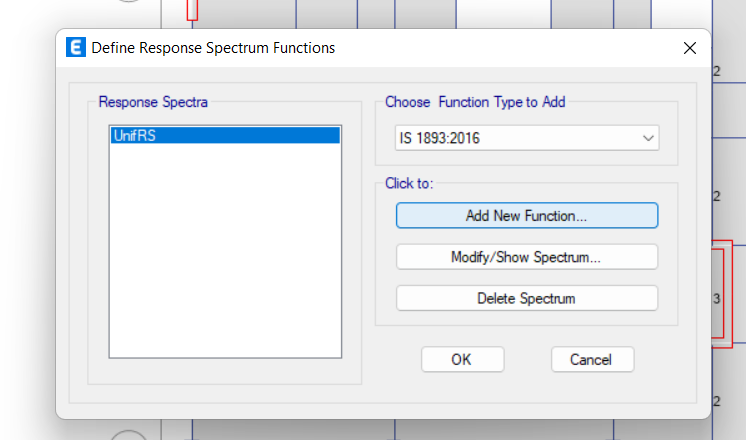Click the ETABS logo icon in title bar

click(76, 47)
